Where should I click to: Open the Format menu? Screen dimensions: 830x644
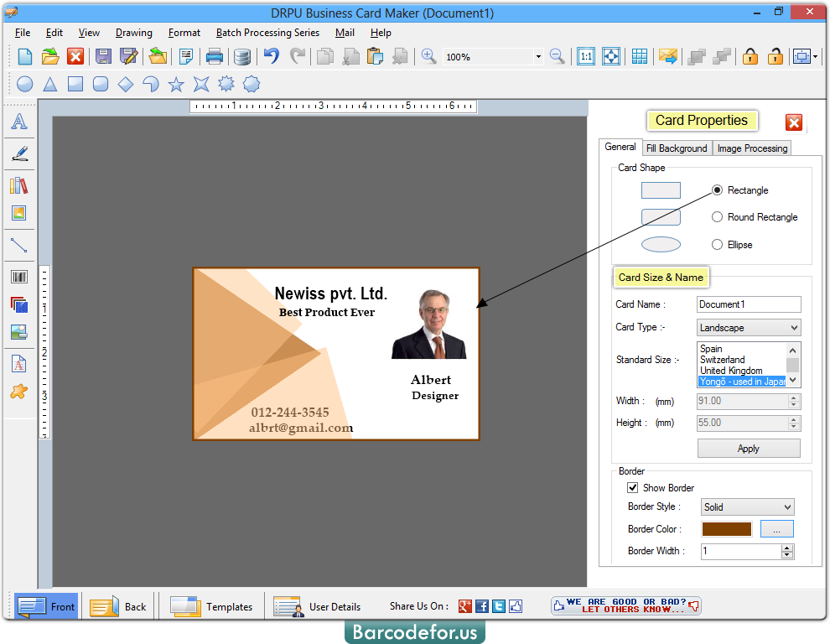tap(184, 33)
